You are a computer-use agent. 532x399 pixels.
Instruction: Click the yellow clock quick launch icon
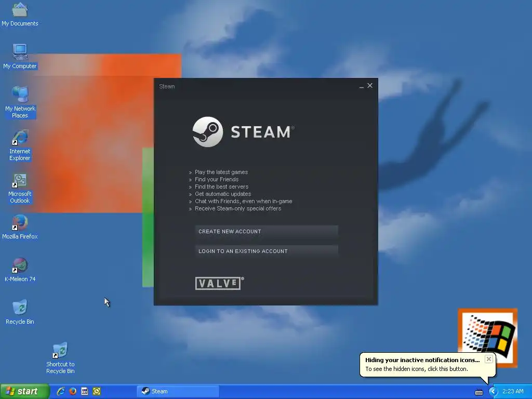(97, 391)
